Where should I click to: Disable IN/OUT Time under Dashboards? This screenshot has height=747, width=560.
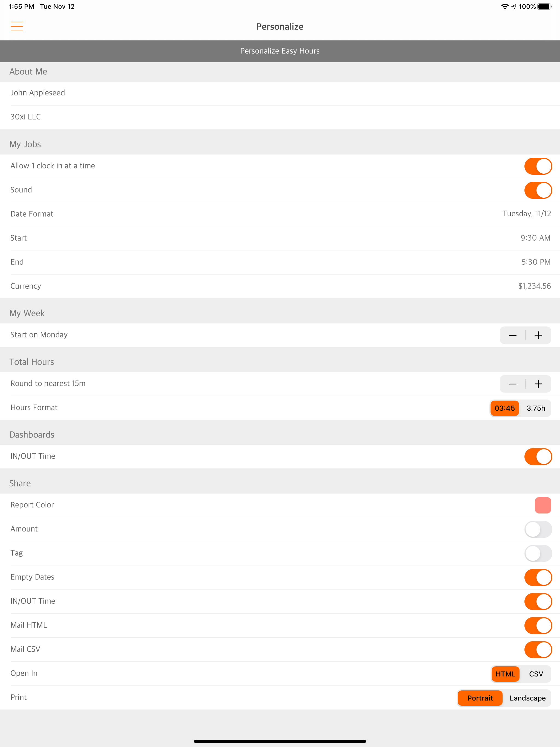click(538, 456)
